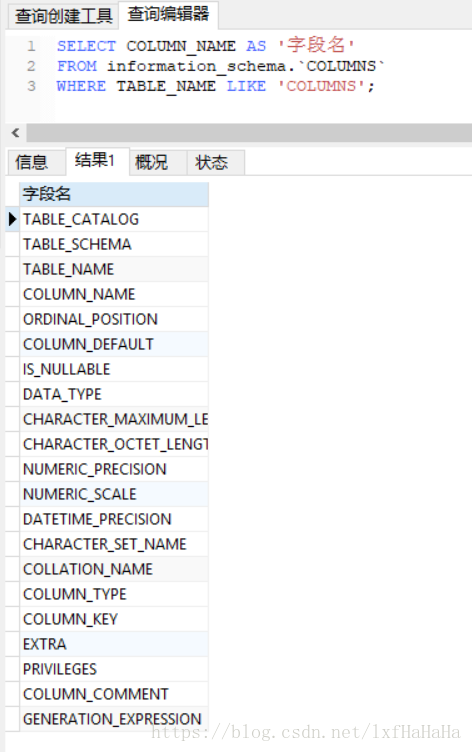472x752 pixels.
Task: Click the '字段名' alias string in query
Action: (317, 45)
